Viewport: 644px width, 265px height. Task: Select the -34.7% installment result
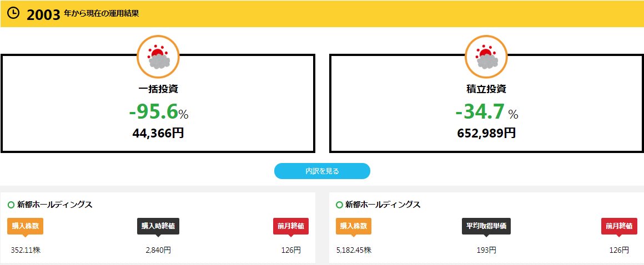487,113
